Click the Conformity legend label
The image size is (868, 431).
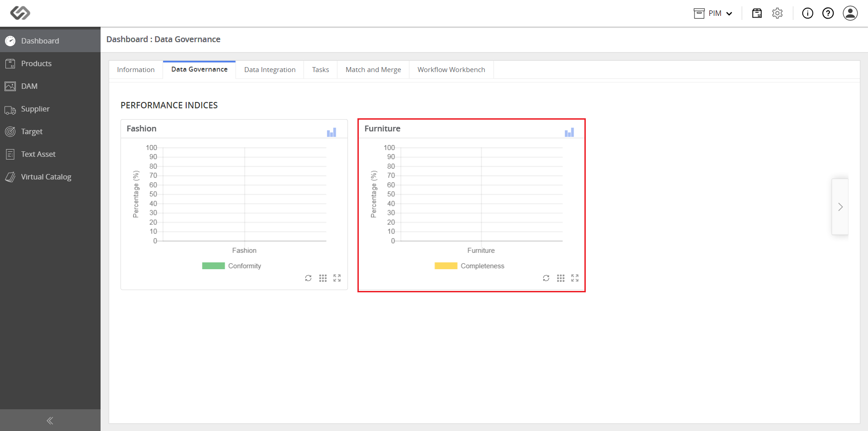(245, 266)
